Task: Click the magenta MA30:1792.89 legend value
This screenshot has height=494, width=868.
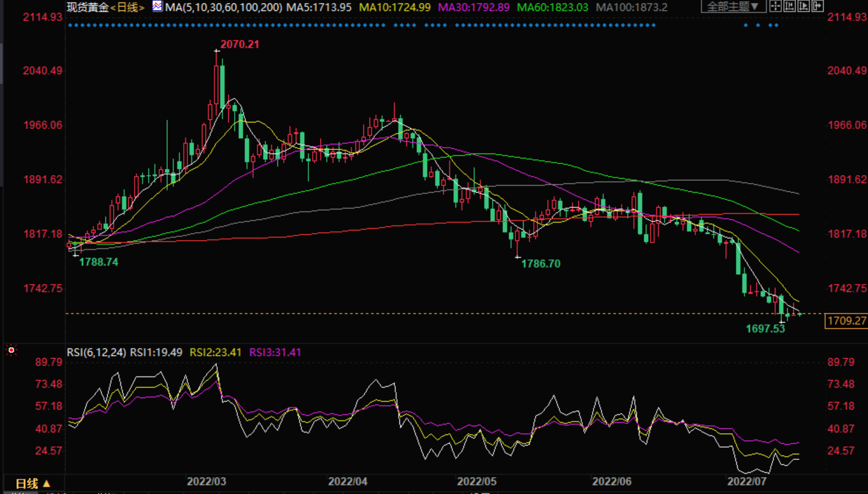Action: point(474,7)
